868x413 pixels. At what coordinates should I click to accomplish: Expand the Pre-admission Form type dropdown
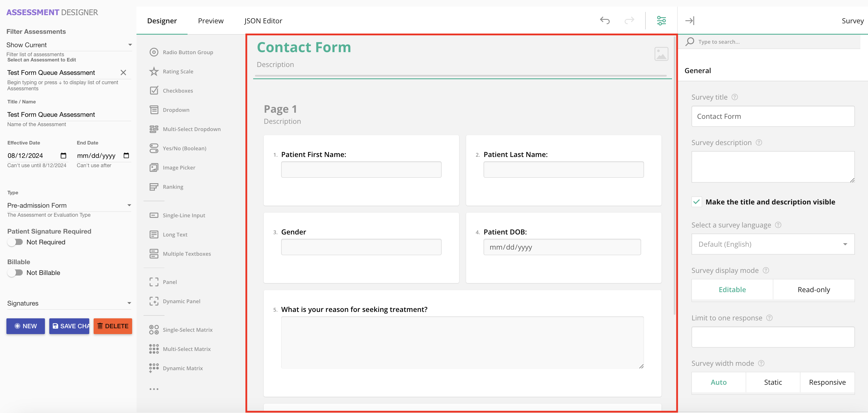[69, 205]
